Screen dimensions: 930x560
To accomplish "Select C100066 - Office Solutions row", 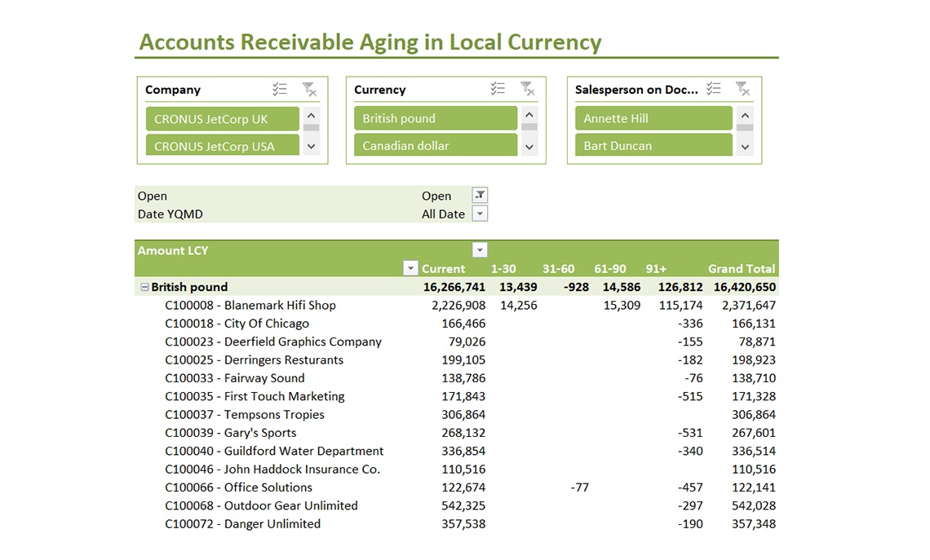I will [x=457, y=487].
